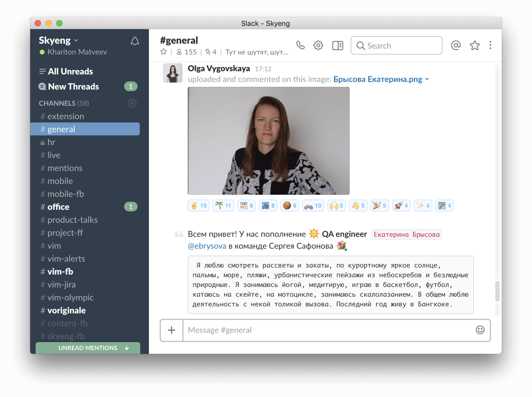Image resolution: width=532 pixels, height=397 pixels.
Task: Toggle the ✌️ reaction on the photo
Action: (x=198, y=205)
